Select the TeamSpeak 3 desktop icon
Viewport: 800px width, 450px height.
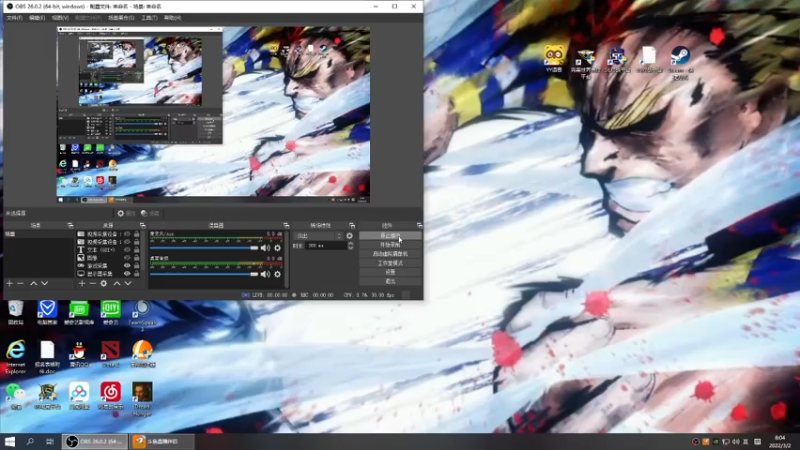[x=142, y=315]
